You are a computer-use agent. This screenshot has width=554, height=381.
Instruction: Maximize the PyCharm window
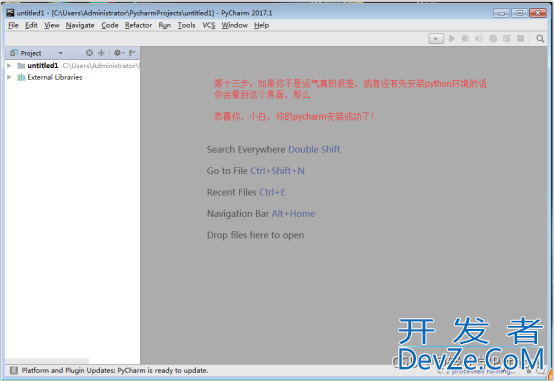pos(519,13)
